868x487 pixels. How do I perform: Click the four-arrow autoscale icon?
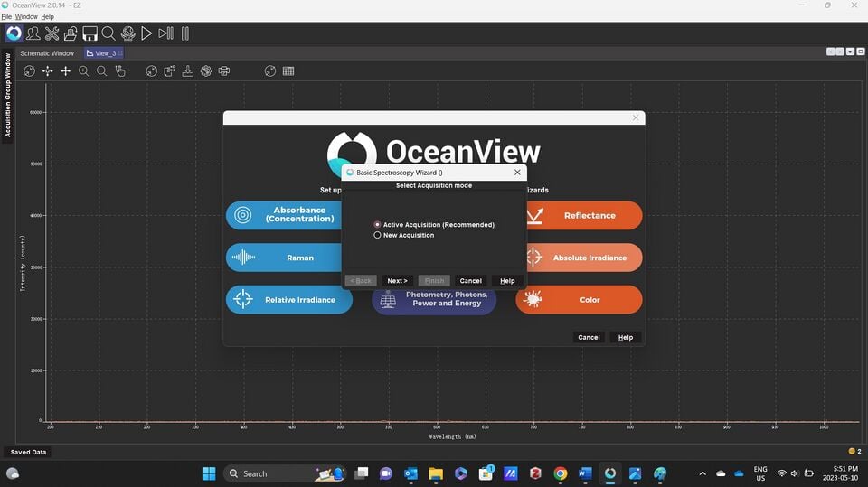pos(48,70)
